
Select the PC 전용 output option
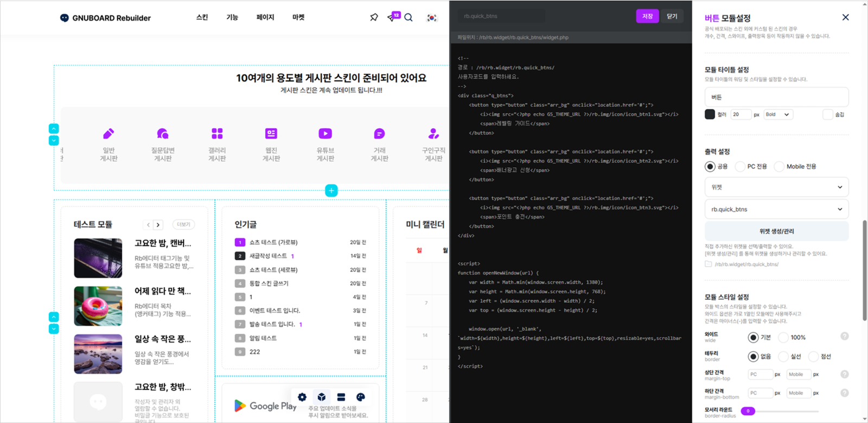pyautogui.click(x=740, y=167)
